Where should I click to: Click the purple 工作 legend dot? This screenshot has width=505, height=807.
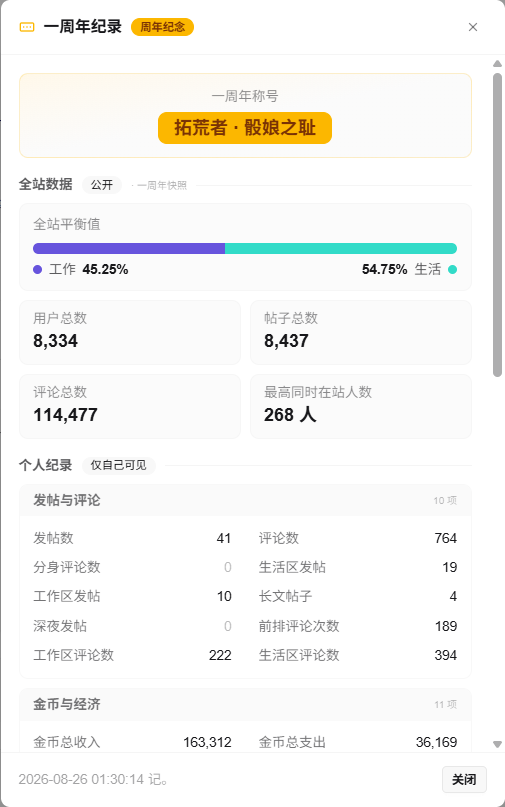[x=38, y=270]
